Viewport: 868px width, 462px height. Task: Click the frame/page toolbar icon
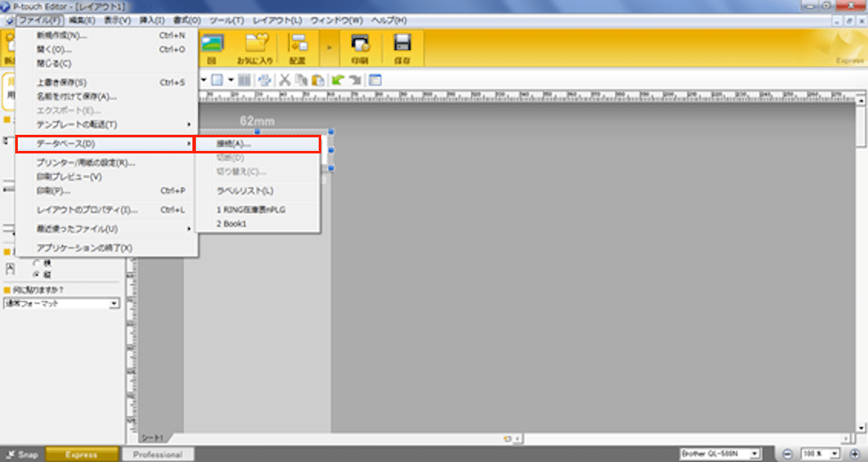[217, 81]
